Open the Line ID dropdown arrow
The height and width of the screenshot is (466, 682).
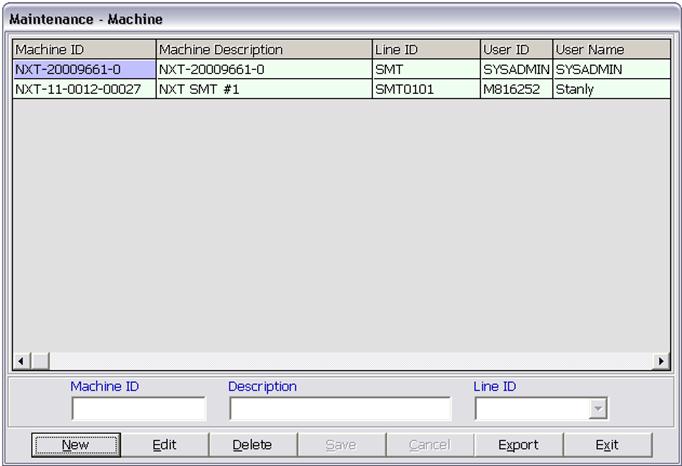pyautogui.click(x=598, y=409)
